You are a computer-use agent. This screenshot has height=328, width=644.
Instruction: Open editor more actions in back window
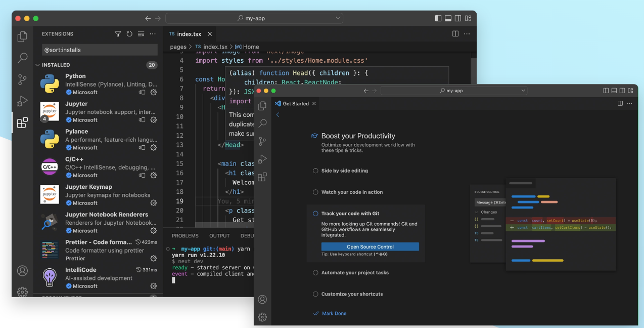pyautogui.click(x=467, y=34)
